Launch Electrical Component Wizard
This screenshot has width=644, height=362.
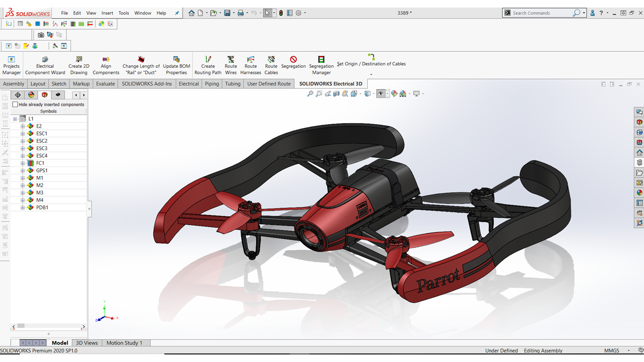pyautogui.click(x=45, y=65)
